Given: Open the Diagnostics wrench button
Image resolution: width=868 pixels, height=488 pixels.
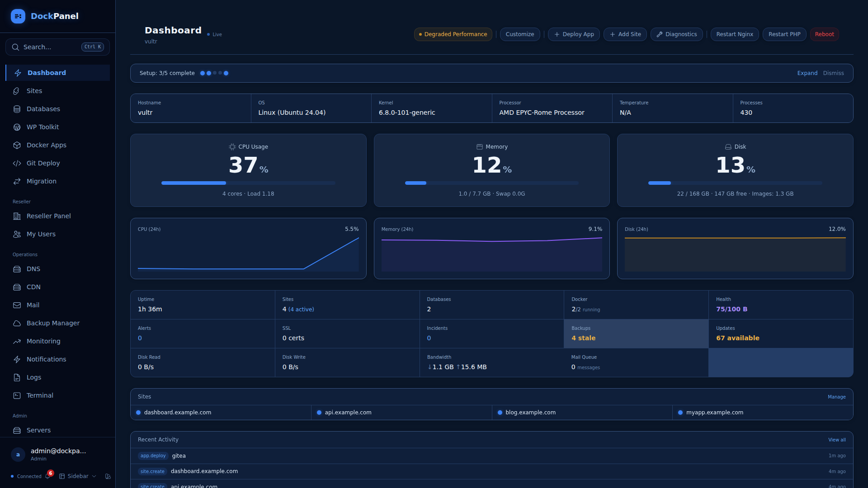Looking at the screenshot, I should [677, 34].
